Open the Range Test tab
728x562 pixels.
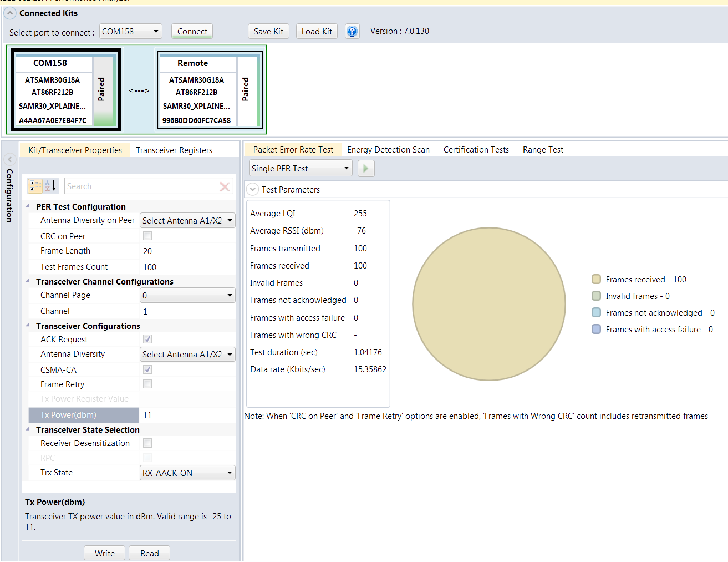[543, 150]
